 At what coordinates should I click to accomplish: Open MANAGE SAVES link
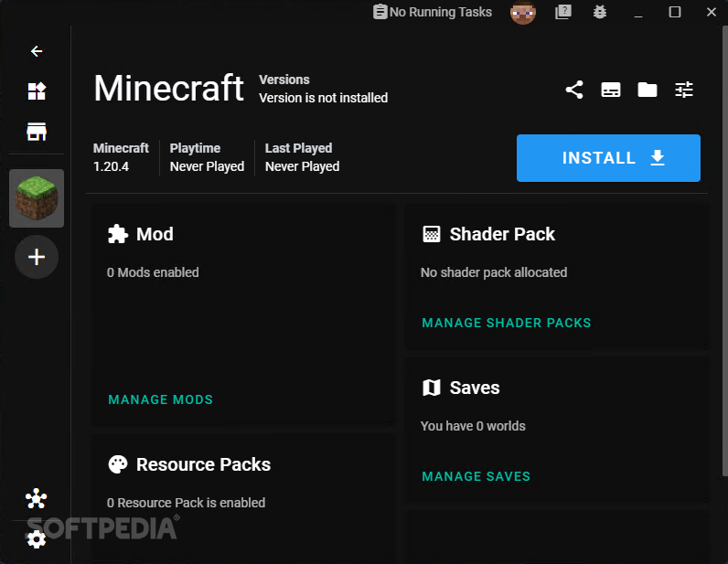coord(476,476)
